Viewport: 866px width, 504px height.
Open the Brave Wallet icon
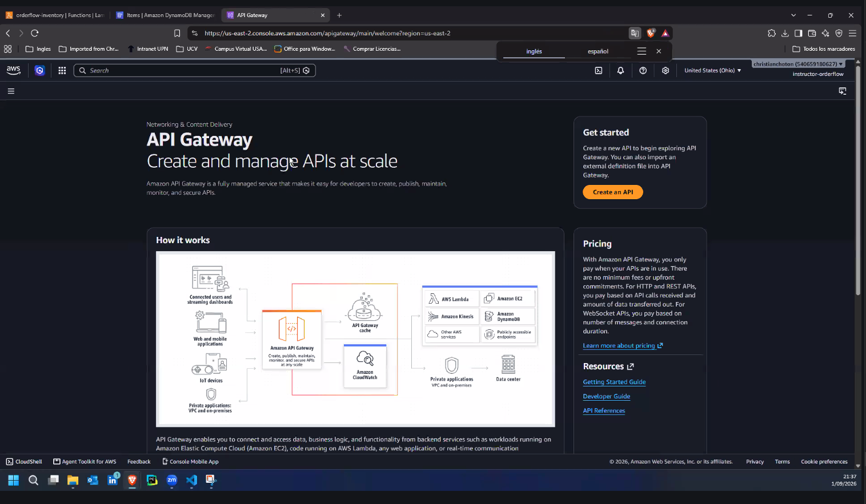(812, 33)
